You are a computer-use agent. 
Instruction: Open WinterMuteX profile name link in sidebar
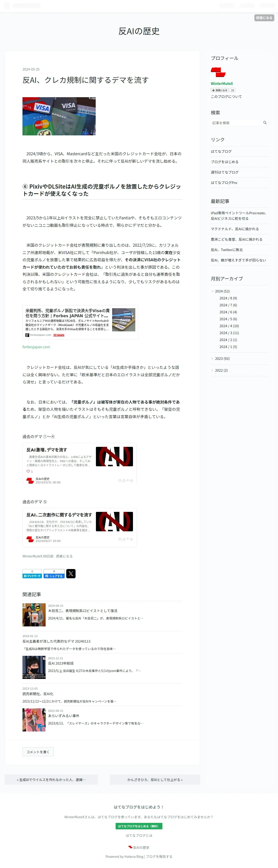tap(222, 84)
